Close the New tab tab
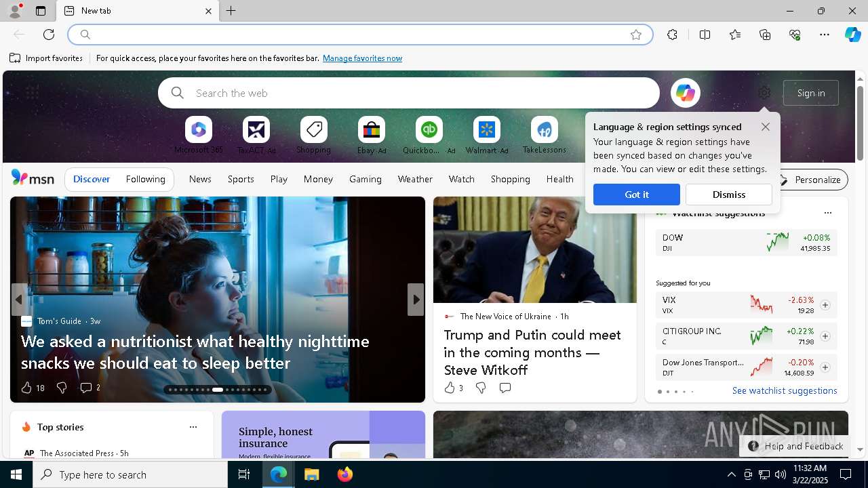Screen dimensions: 868x488 [x=209, y=11]
